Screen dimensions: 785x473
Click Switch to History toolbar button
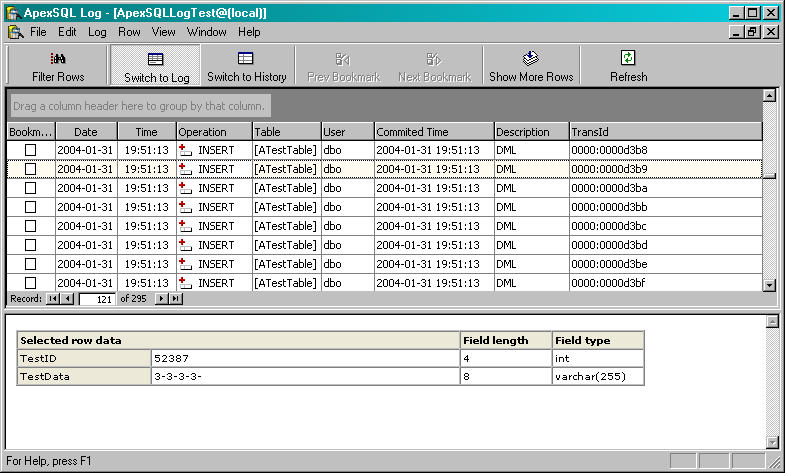246,66
